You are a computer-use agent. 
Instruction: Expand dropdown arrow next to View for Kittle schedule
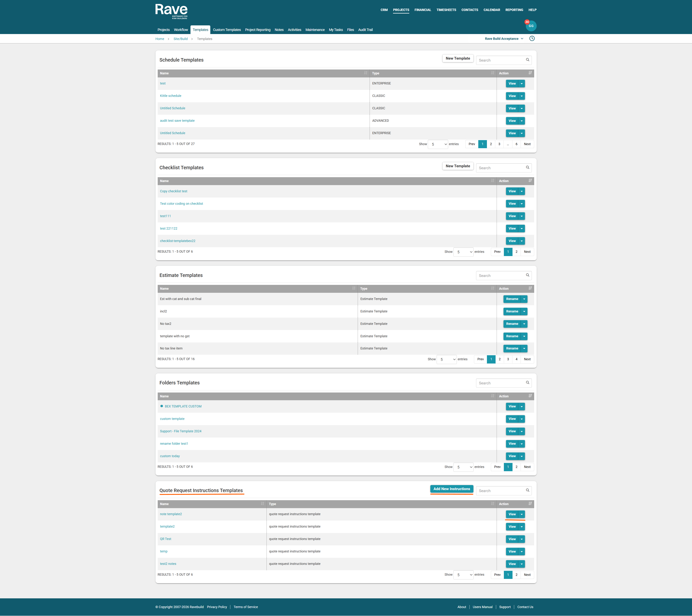pyautogui.click(x=522, y=96)
